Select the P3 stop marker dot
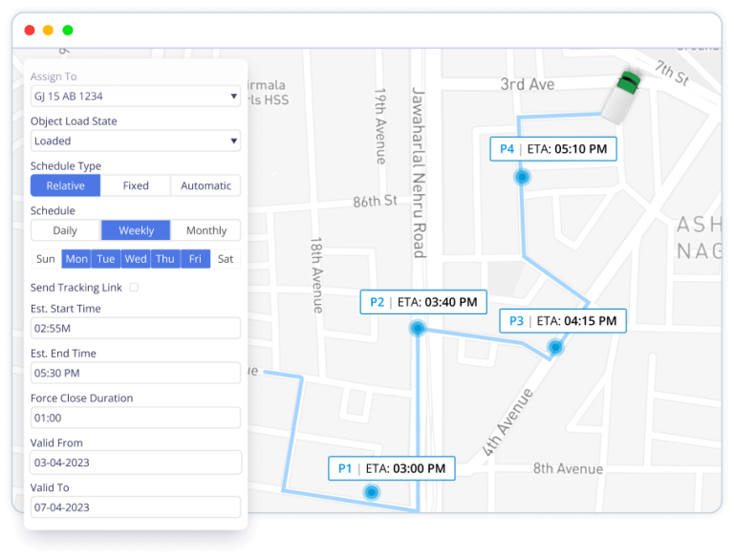Image resolution: width=734 pixels, height=560 pixels. pyautogui.click(x=555, y=348)
